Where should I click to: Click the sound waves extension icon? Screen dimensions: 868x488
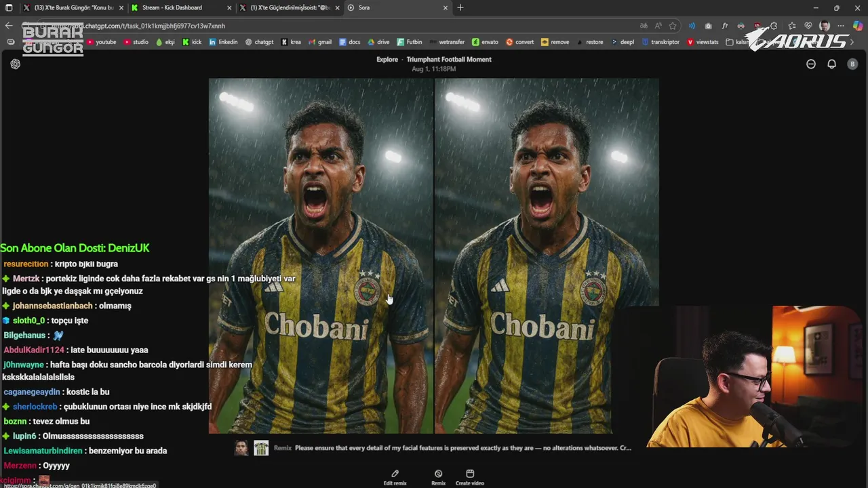692,26
